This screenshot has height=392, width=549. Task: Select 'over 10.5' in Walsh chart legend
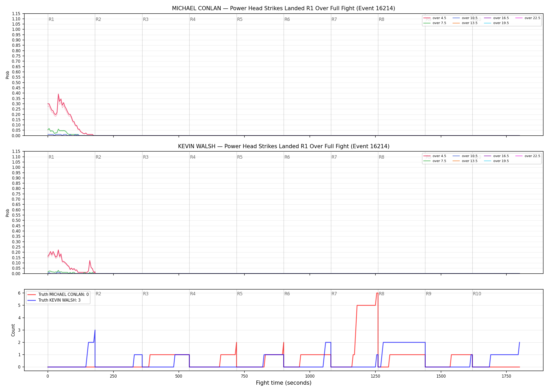click(x=465, y=156)
